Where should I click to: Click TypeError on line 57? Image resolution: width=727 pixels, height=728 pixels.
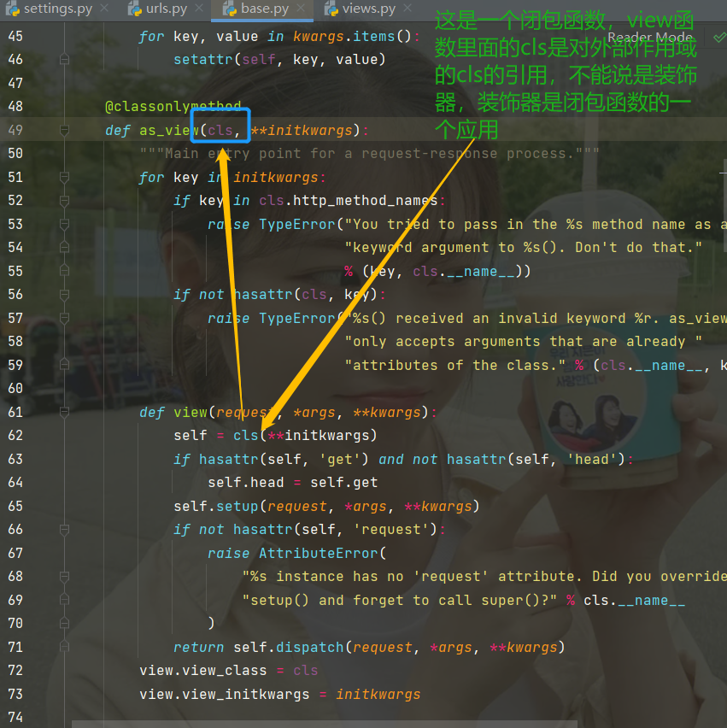point(297,318)
